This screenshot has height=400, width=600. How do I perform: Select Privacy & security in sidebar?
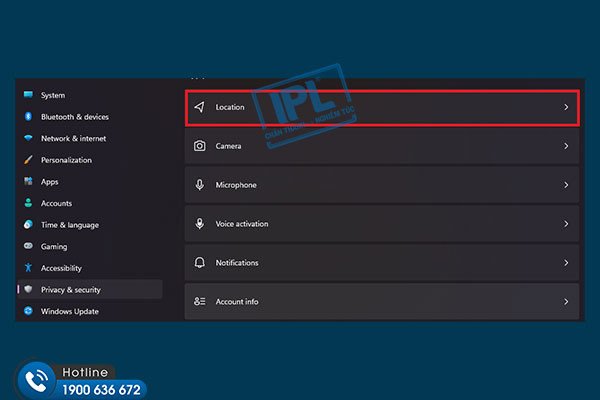(x=90, y=289)
